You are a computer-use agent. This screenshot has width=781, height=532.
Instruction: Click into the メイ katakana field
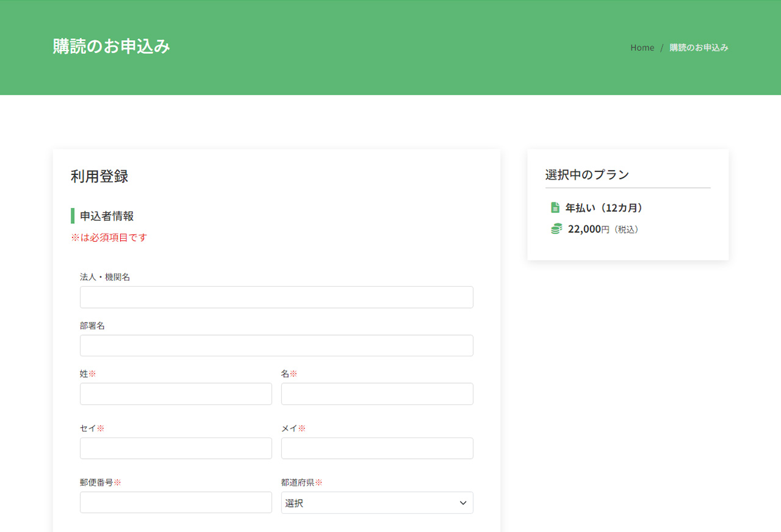tap(376, 448)
